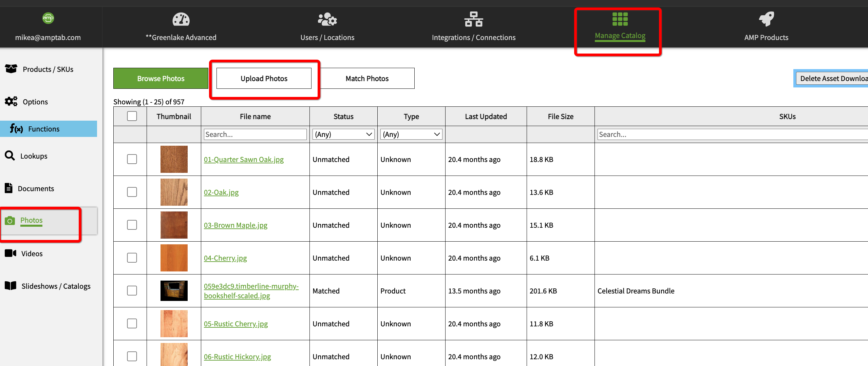868x366 pixels.
Task: Open the Status filter dropdown
Action: coord(343,134)
